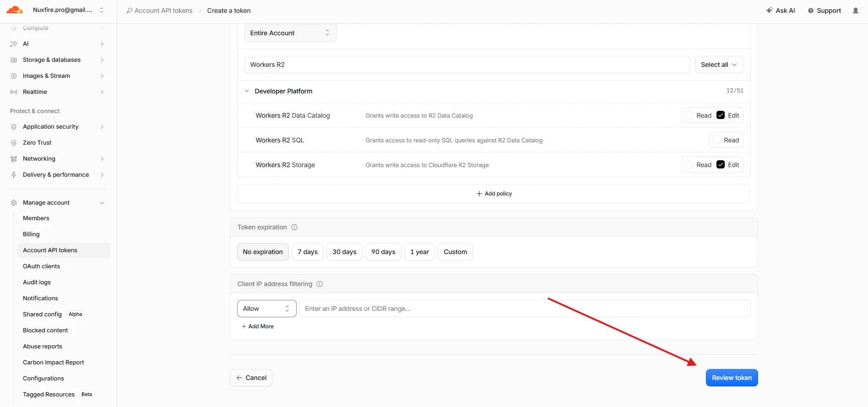Click the AI sidebar icon
This screenshot has width=868, height=407.
pos(14,44)
